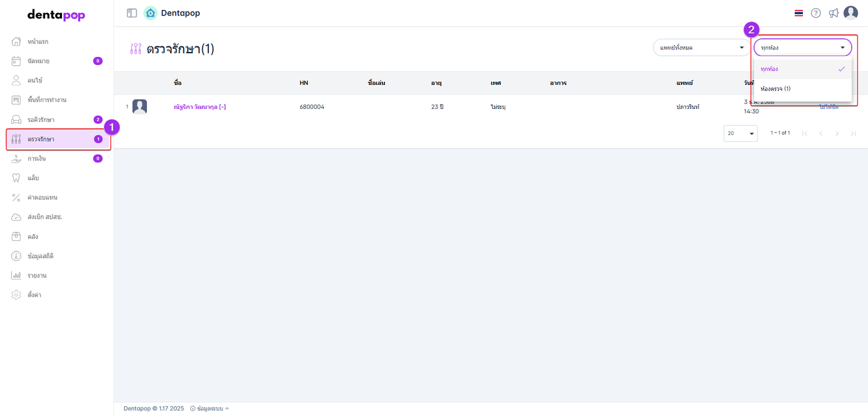Open นัดหมาย in the sidebar
Viewport: 868px width, 415px height.
point(38,61)
